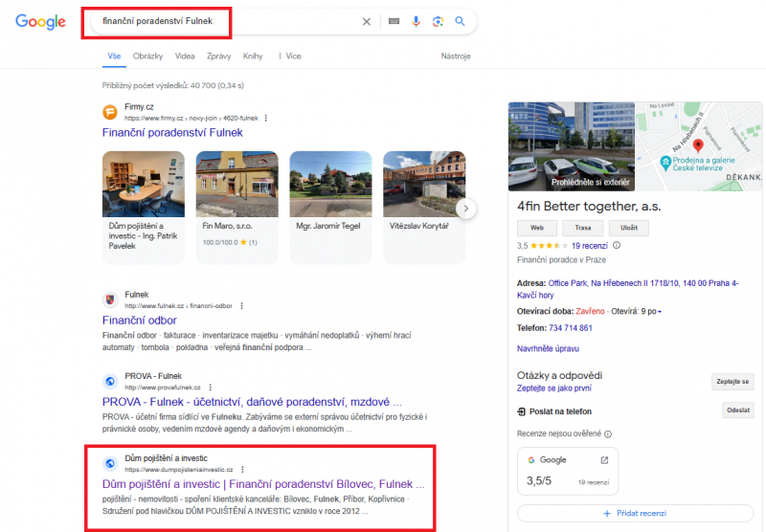Image resolution: width=766 pixels, height=532 pixels.
Task: Open the Finanční poradenství Fulnek link
Action: click(172, 133)
